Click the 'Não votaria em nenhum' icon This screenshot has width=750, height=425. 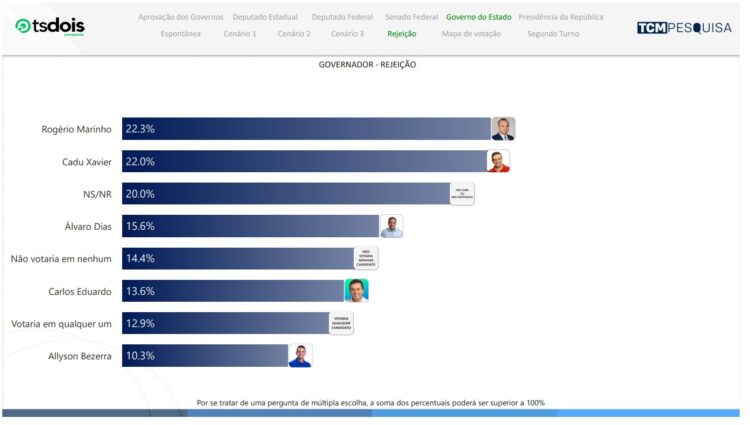click(x=366, y=258)
